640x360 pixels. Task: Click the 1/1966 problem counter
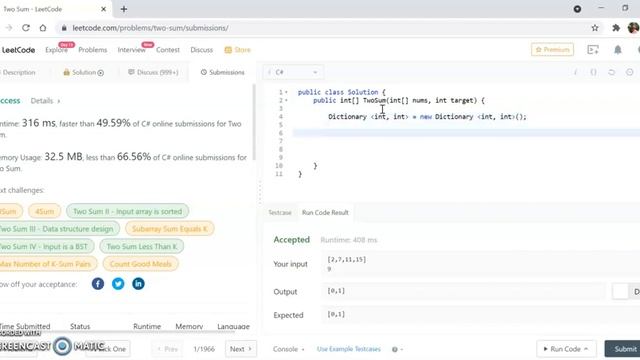(x=204, y=349)
